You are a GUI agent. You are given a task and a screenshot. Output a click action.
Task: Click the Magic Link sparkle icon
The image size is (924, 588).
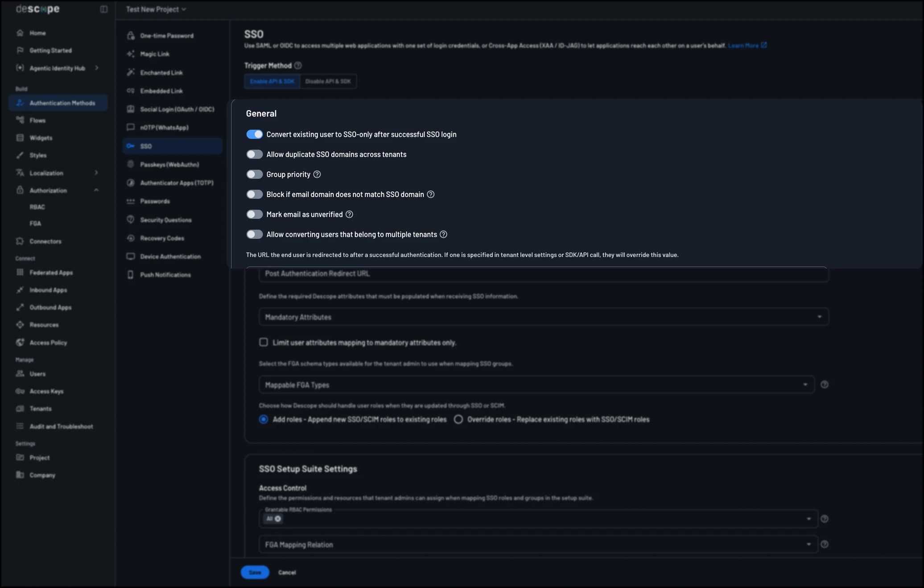[131, 54]
